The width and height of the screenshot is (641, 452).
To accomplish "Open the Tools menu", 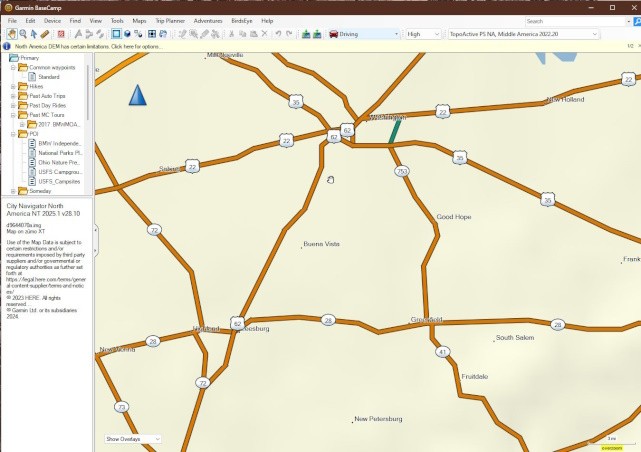I will pyautogui.click(x=117, y=21).
